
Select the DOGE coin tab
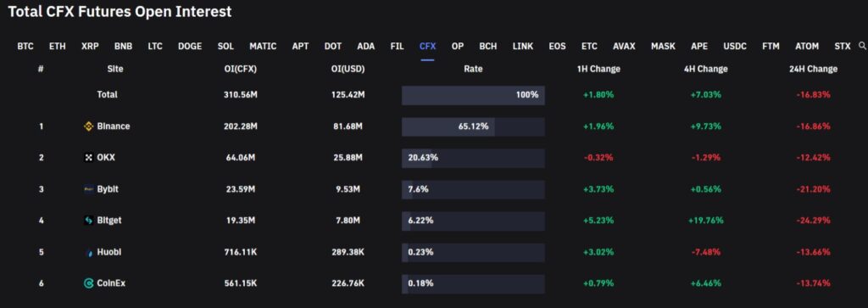[x=190, y=47]
